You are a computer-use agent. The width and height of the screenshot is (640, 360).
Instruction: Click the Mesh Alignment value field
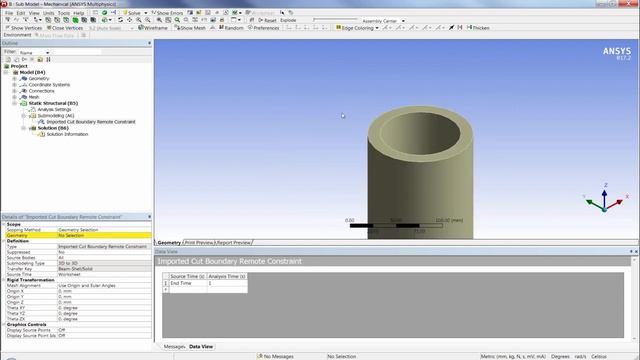(104, 285)
